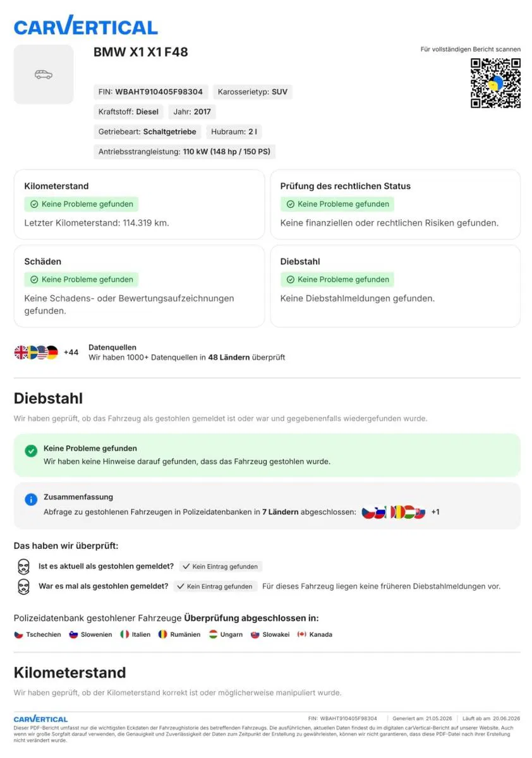Click the FIN WBAHT910405F98304 tag

point(151,92)
